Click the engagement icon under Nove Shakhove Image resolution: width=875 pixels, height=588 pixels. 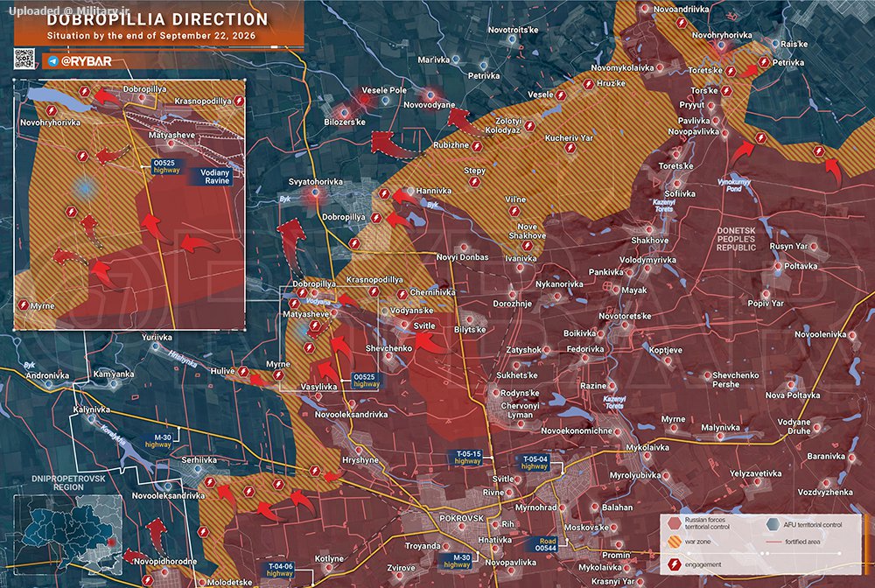click(527, 246)
